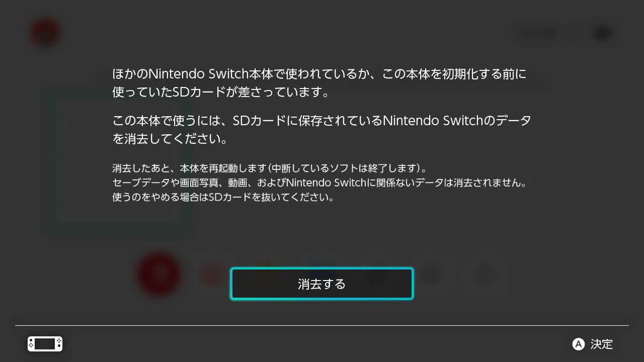
Task: Open the blurred red user avatar icon
Action: [46, 33]
